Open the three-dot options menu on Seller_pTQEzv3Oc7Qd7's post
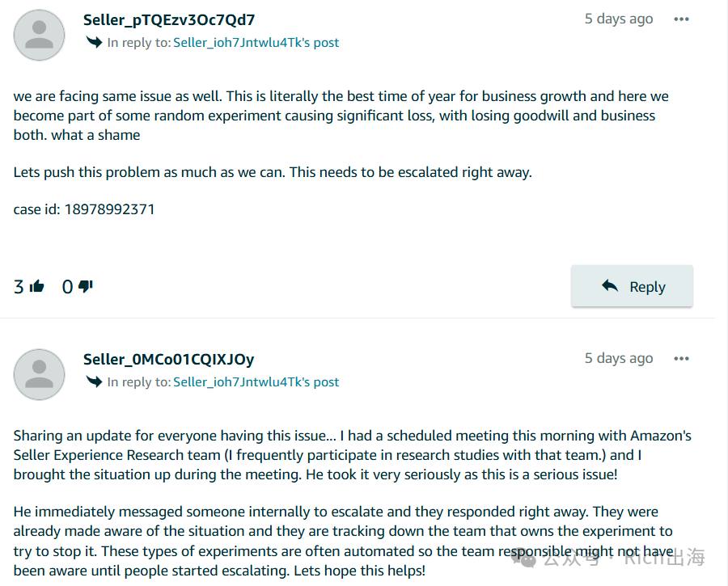Image resolution: width=728 pixels, height=586 pixels. click(681, 19)
